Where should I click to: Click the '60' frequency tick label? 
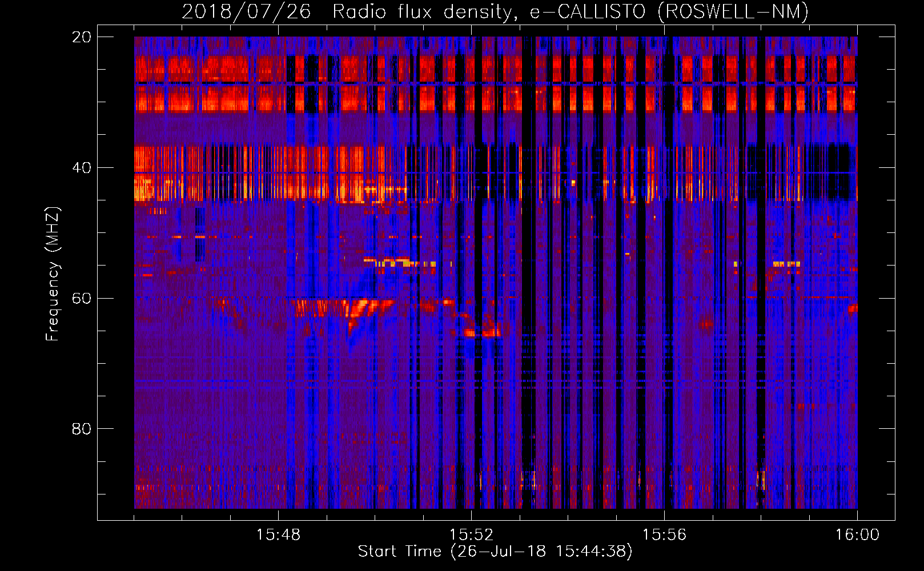click(x=81, y=298)
